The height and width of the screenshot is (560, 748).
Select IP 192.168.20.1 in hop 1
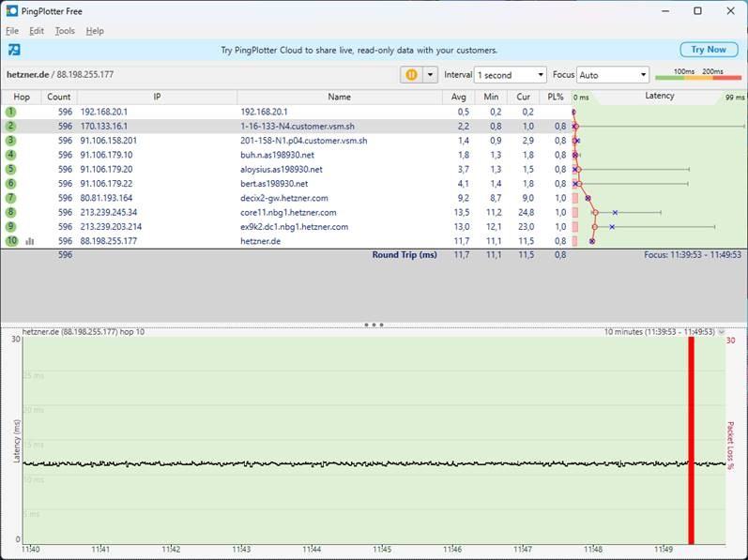tap(103, 112)
